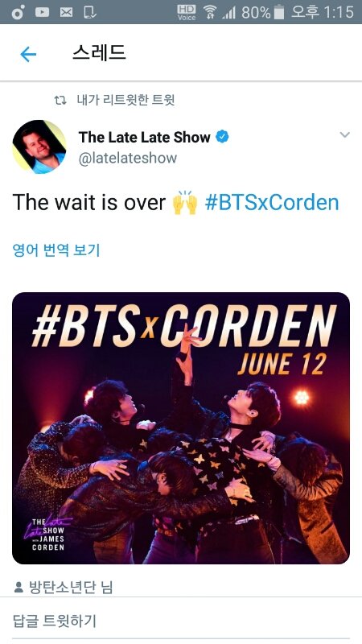Open The Late Late Show profile avatar
This screenshot has width=362, height=644.
[x=39, y=147]
